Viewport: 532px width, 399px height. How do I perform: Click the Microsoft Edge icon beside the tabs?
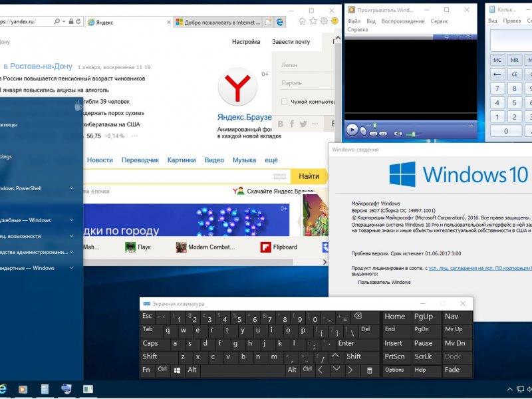point(280,23)
